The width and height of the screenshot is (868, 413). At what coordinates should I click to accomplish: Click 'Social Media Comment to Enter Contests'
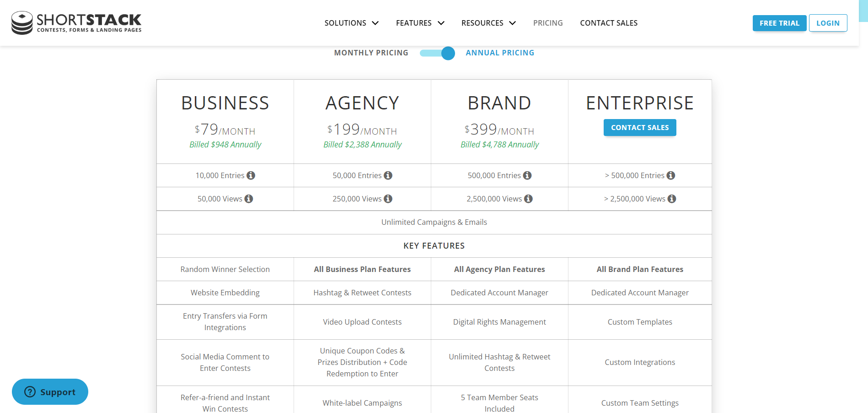225,362
